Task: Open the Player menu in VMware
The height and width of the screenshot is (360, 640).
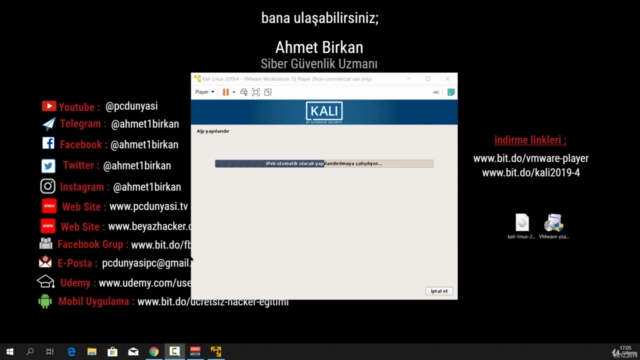Action: (x=204, y=92)
